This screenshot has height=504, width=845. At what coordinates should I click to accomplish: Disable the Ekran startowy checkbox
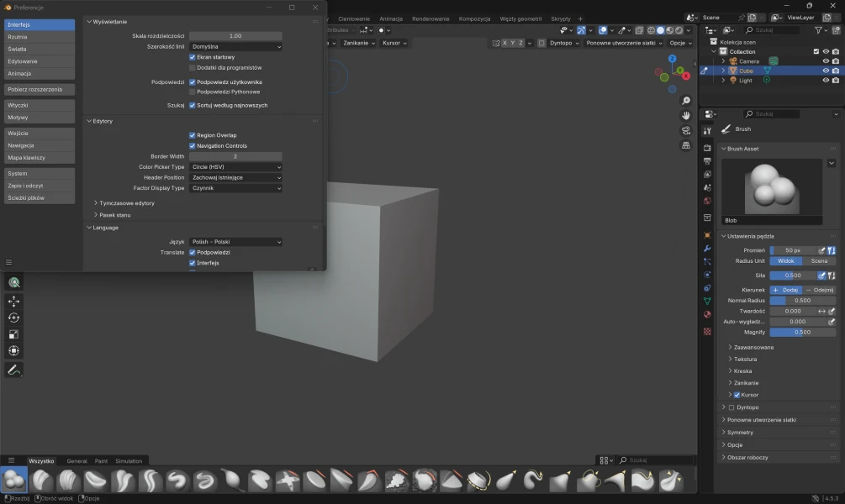(x=193, y=57)
